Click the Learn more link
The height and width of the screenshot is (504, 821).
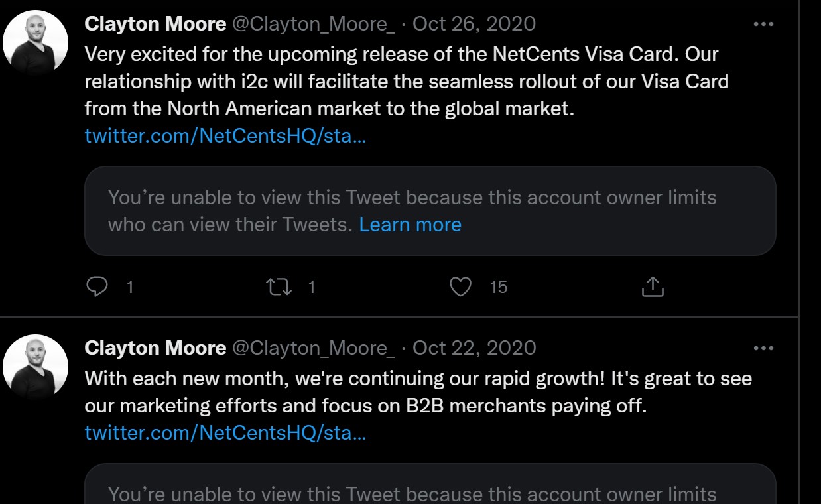click(410, 225)
